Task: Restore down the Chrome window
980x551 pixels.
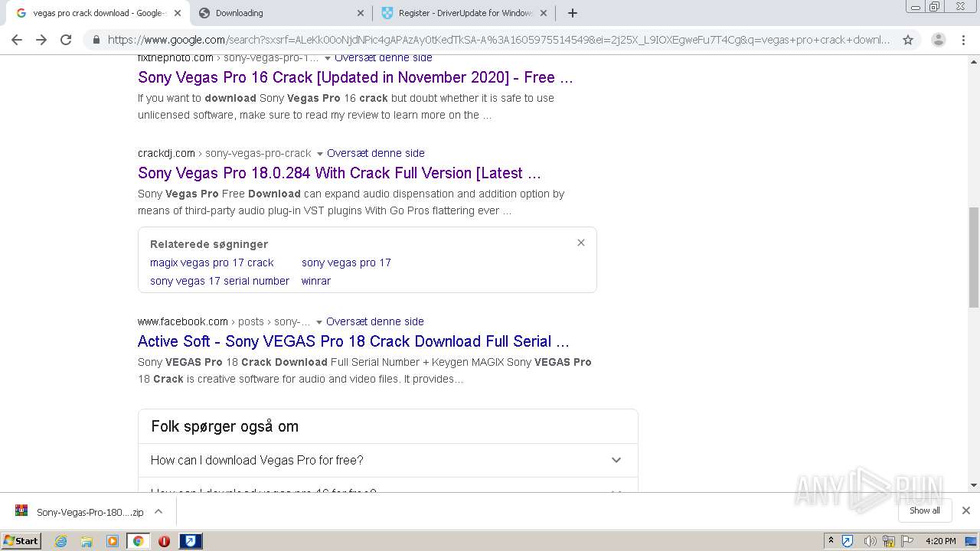Action: [x=934, y=7]
